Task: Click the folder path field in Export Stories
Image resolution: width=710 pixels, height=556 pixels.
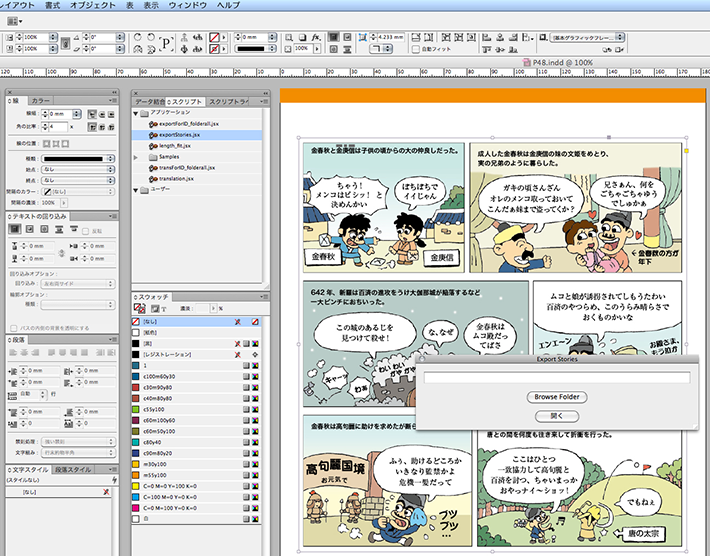Action: tap(556, 377)
